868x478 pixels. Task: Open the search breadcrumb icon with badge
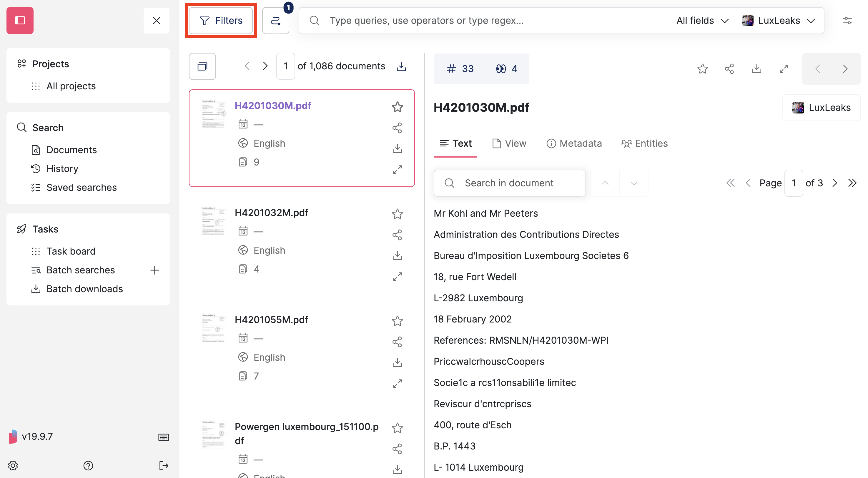click(x=275, y=21)
